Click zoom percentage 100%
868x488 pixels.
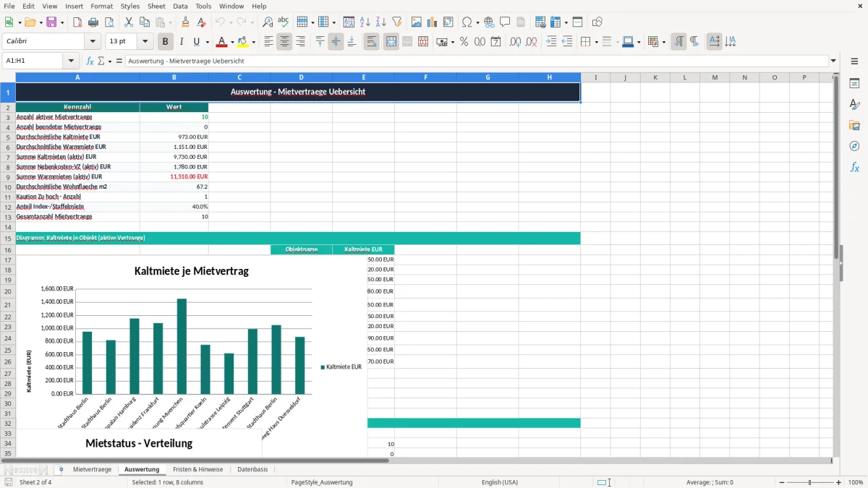pos(856,482)
